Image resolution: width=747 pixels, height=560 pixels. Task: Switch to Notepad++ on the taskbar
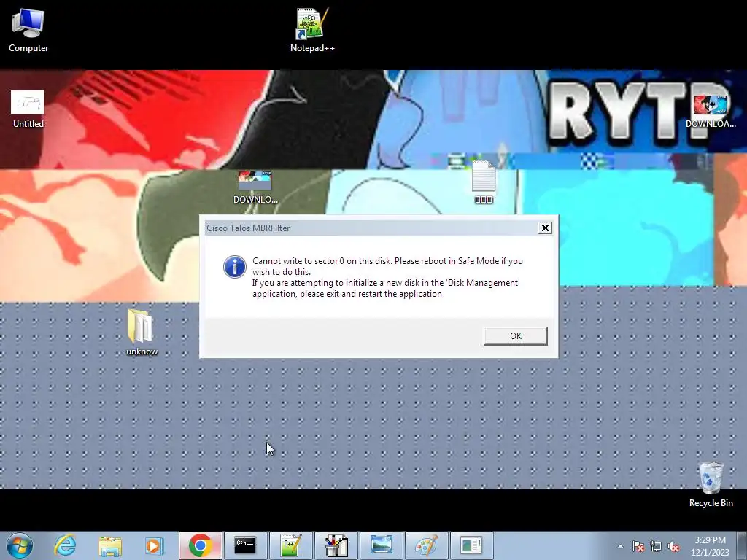click(x=290, y=545)
